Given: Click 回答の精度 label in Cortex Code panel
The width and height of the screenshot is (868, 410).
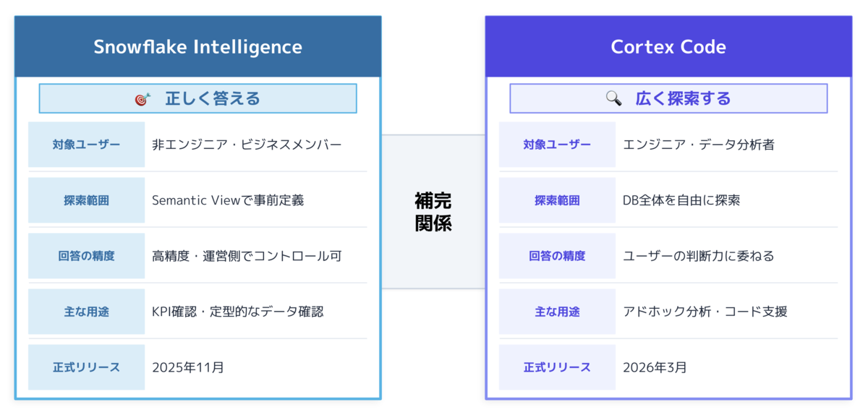Looking at the screenshot, I should click(x=557, y=256).
